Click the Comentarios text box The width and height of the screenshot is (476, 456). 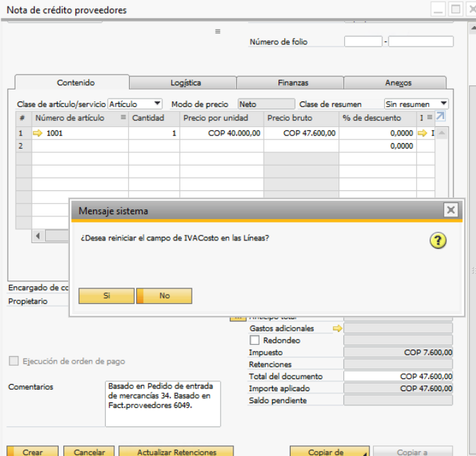162,404
